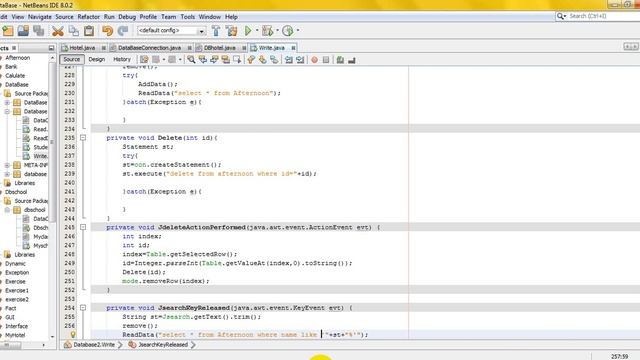This screenshot has height=360, width=640.
Task: Select the Exception project
Action: (17, 273)
